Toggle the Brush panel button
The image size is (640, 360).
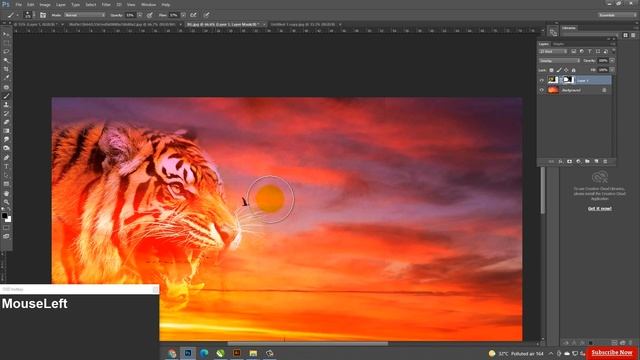43,15
